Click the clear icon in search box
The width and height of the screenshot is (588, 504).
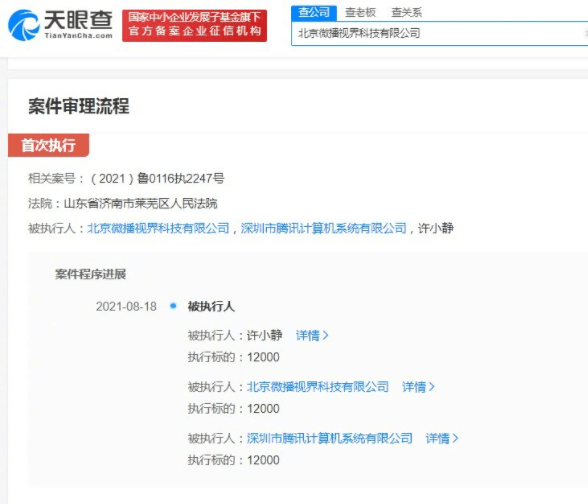pyautogui.click(x=586, y=33)
